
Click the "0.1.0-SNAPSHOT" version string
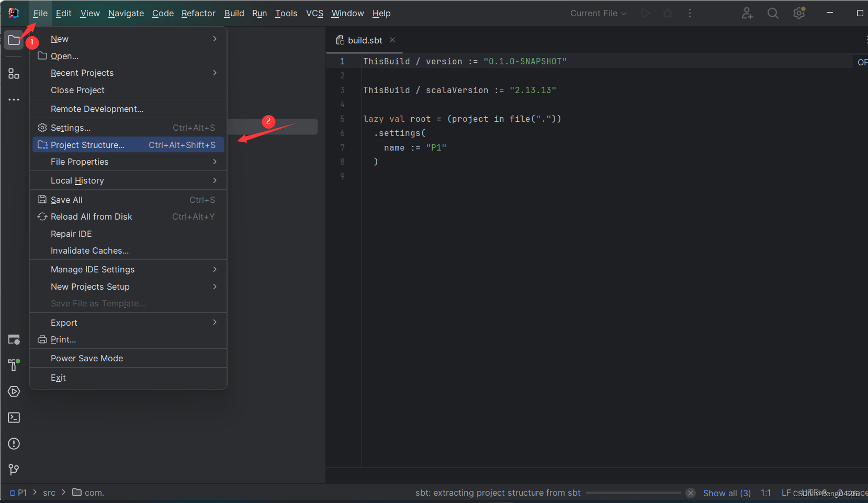pyautogui.click(x=525, y=61)
